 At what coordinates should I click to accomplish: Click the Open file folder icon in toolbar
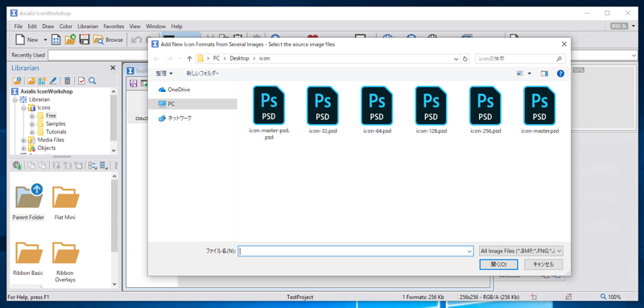pyautogui.click(x=70, y=40)
